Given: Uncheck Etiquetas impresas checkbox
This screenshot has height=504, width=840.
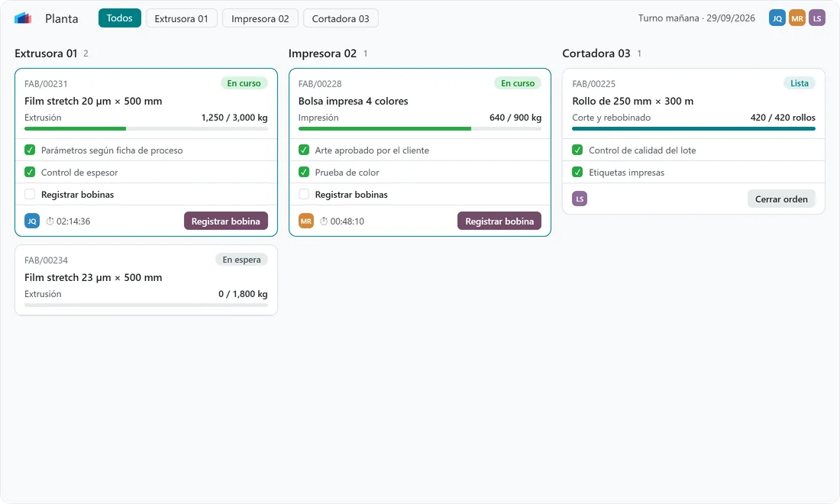Looking at the screenshot, I should tap(577, 172).
